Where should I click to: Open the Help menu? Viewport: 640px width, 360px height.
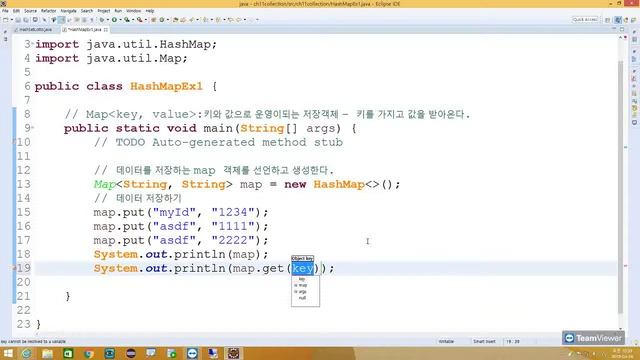pyautogui.click(x=150, y=11)
